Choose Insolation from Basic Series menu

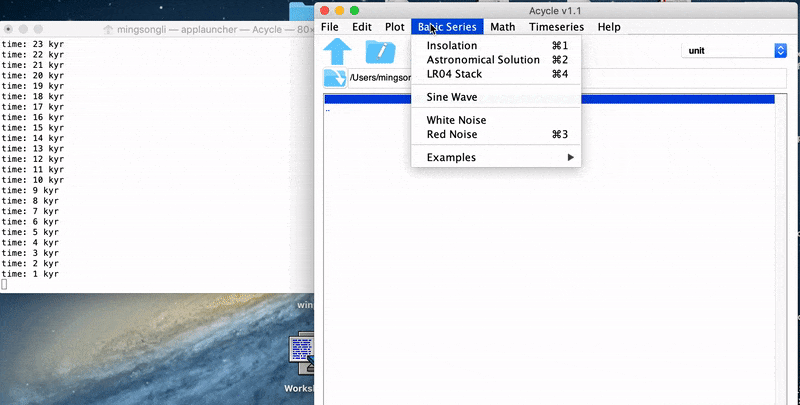pos(496,45)
